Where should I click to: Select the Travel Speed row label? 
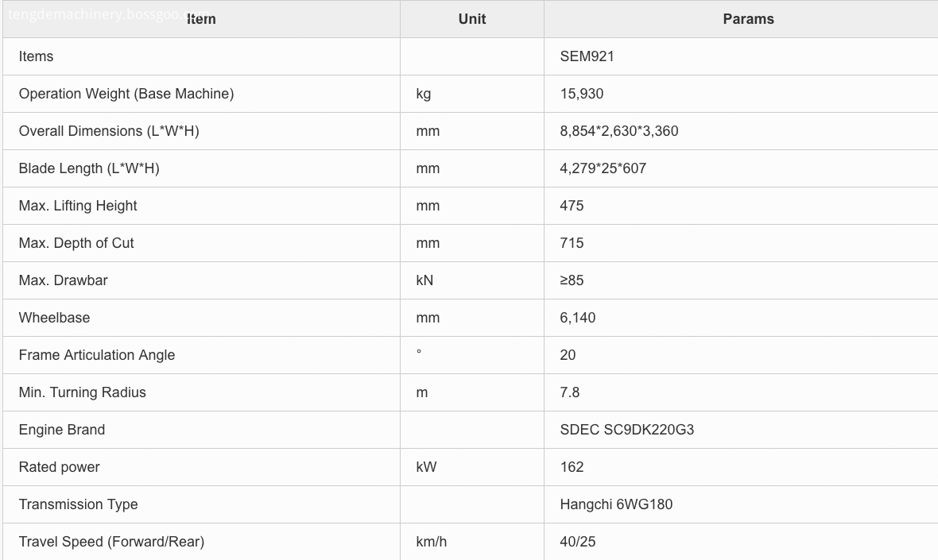111,542
